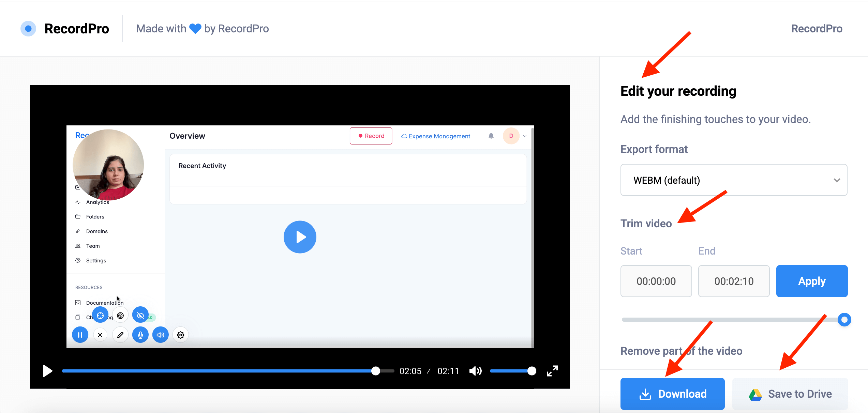Expand the user menu chevron
Image resolution: width=868 pixels, height=413 pixels.
pyautogui.click(x=525, y=136)
